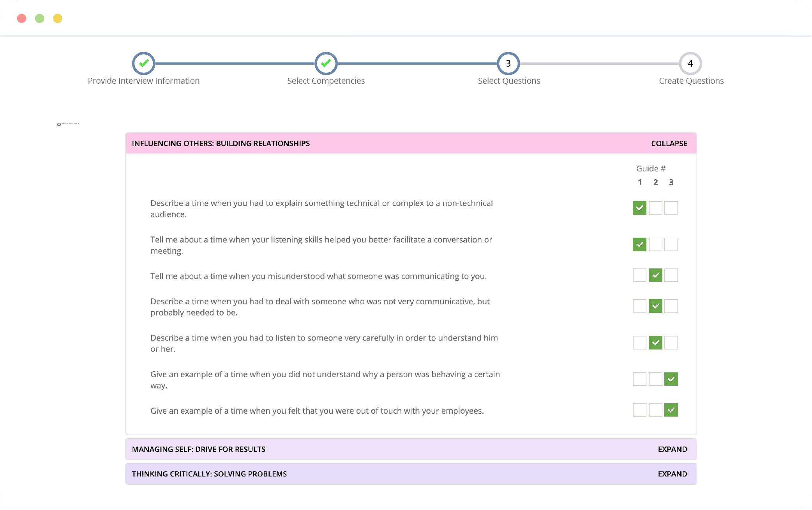
Task: Click the green window dot
Action: coord(40,18)
